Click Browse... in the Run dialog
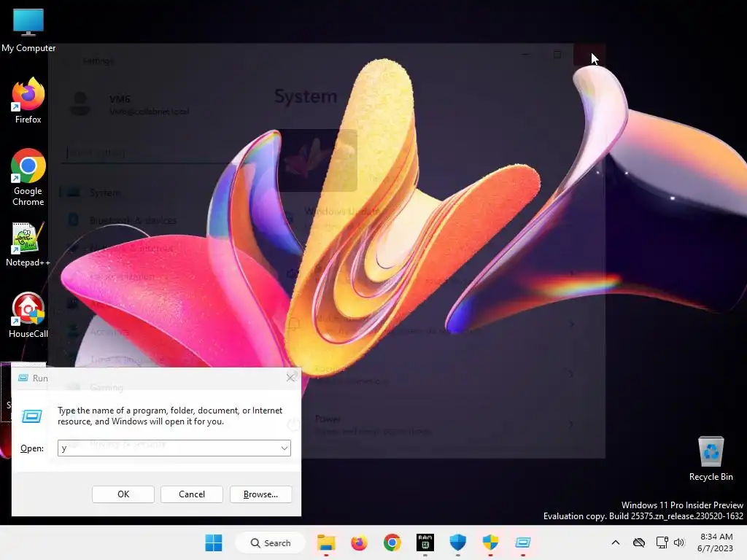The image size is (747, 560). (260, 494)
